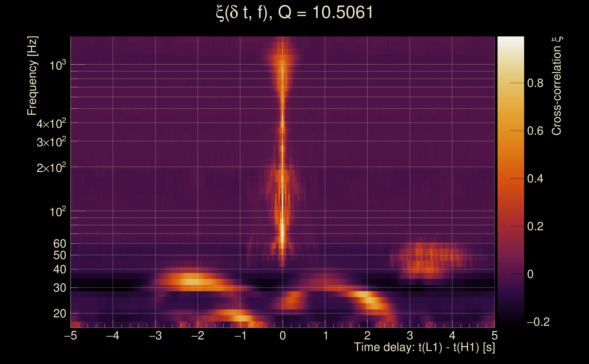Image resolution: width=589 pixels, height=364 pixels.
Task: Click the plot title text
Action: (294, 13)
